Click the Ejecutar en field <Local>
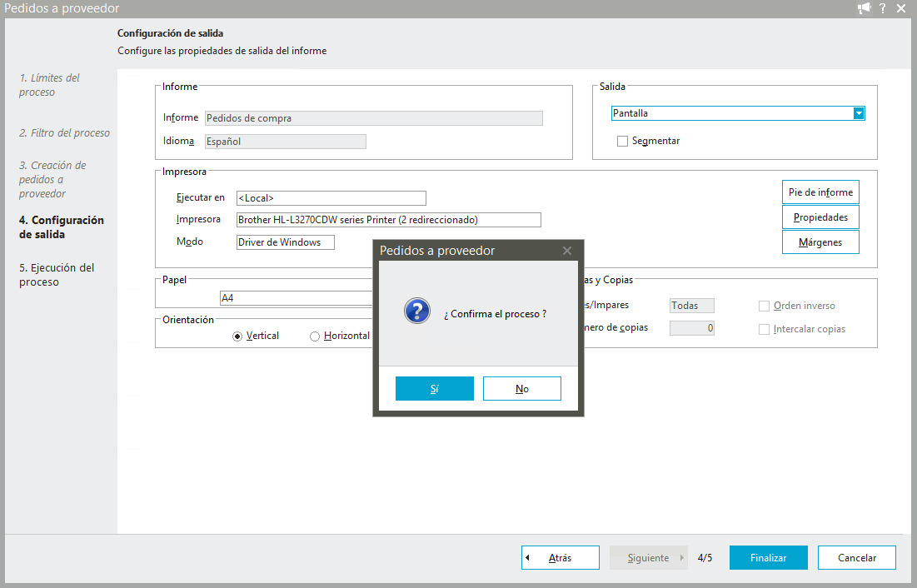The image size is (917, 588). click(x=331, y=198)
